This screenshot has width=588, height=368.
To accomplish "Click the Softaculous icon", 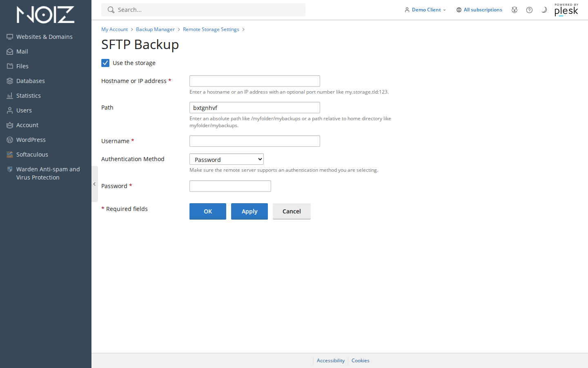I will click(x=10, y=155).
